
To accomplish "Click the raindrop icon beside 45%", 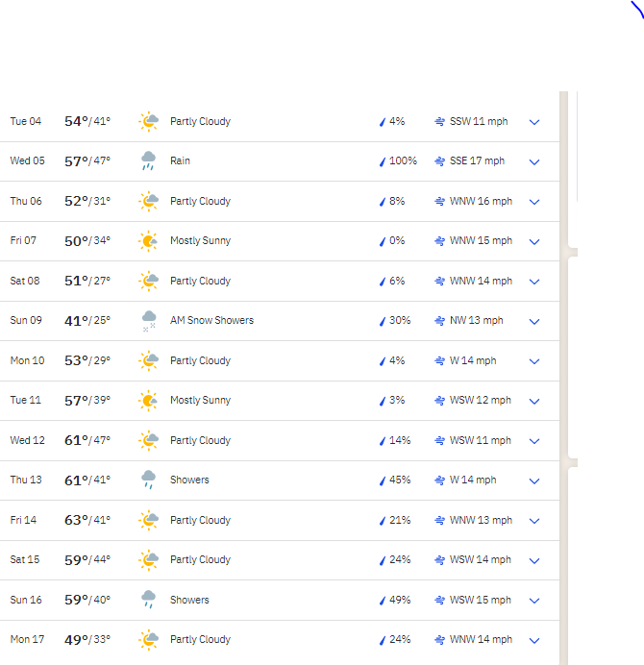I will [383, 480].
